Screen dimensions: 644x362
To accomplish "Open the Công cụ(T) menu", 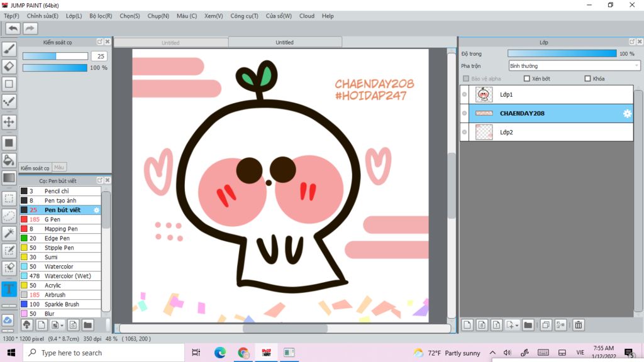I will pyautogui.click(x=245, y=16).
